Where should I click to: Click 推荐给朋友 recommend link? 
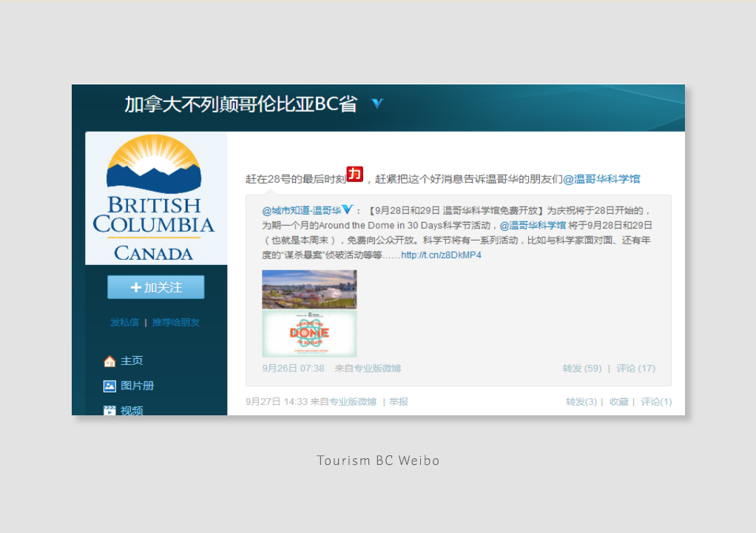[175, 322]
